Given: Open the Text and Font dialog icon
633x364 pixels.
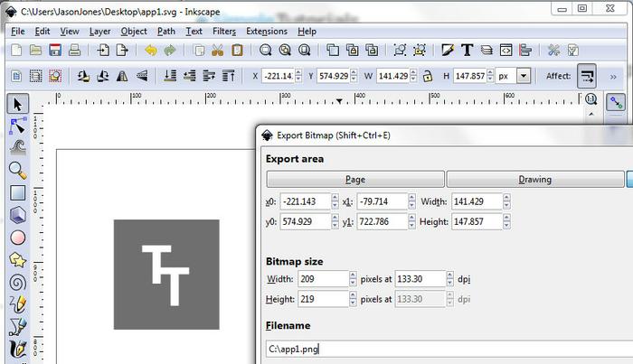Looking at the screenshot, I should 468,51.
